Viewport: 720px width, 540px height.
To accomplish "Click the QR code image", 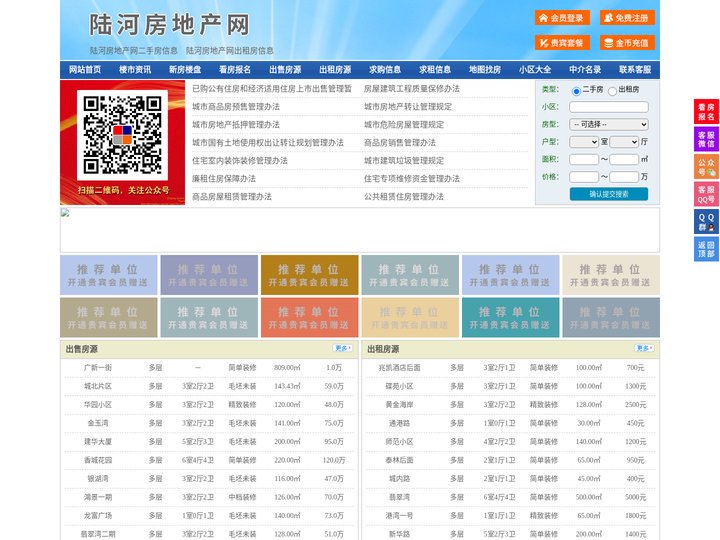I will point(122,135).
